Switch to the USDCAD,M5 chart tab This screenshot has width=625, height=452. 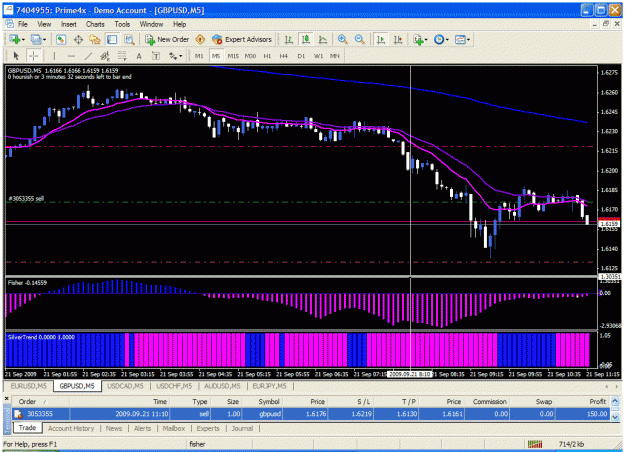(126, 386)
